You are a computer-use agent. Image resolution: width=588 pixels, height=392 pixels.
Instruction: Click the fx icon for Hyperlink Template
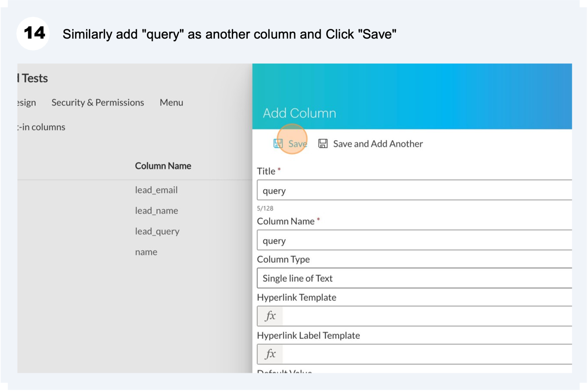(x=270, y=316)
